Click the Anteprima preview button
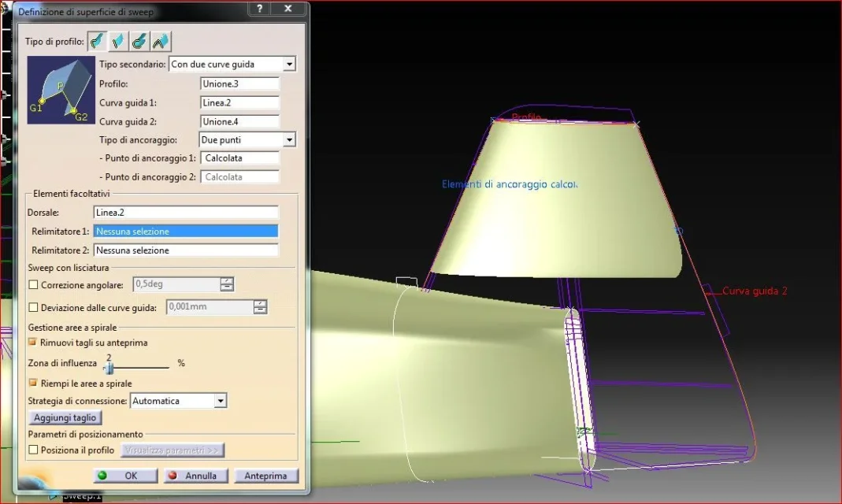This screenshot has width=842, height=504. (x=265, y=476)
